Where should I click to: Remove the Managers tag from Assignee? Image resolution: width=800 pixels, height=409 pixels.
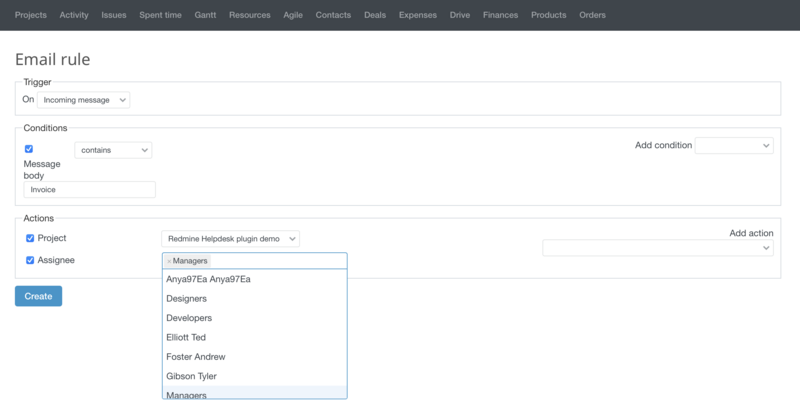click(169, 261)
